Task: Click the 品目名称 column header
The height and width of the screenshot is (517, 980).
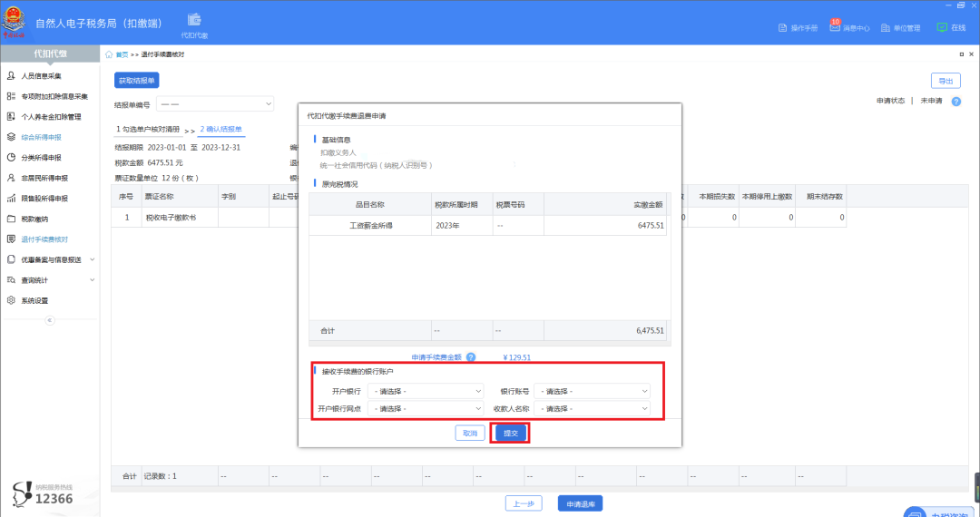Action: (370, 204)
